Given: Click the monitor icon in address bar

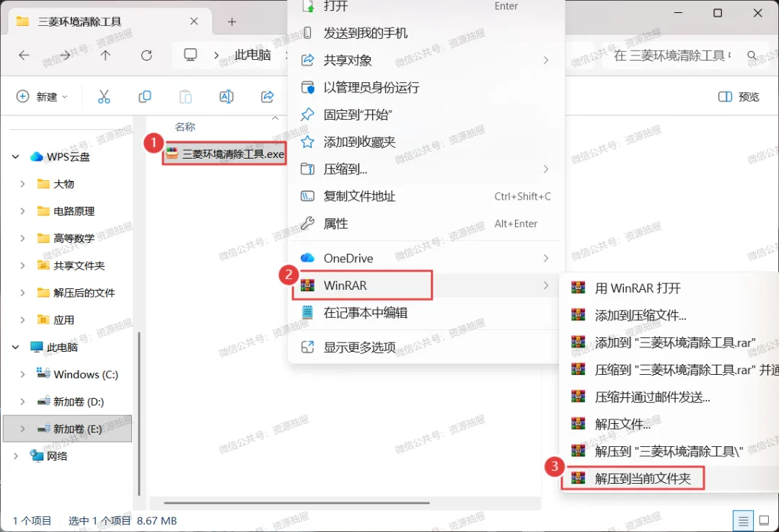Looking at the screenshot, I should click(x=190, y=55).
